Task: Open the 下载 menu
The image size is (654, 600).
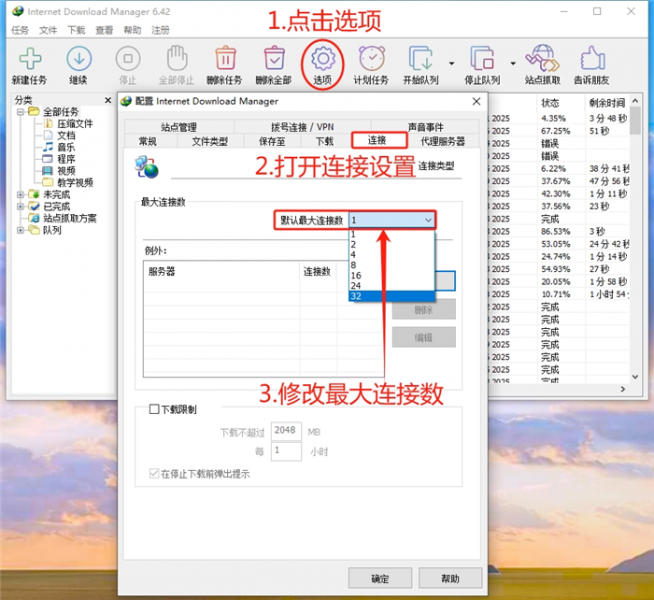Action: coord(76,30)
